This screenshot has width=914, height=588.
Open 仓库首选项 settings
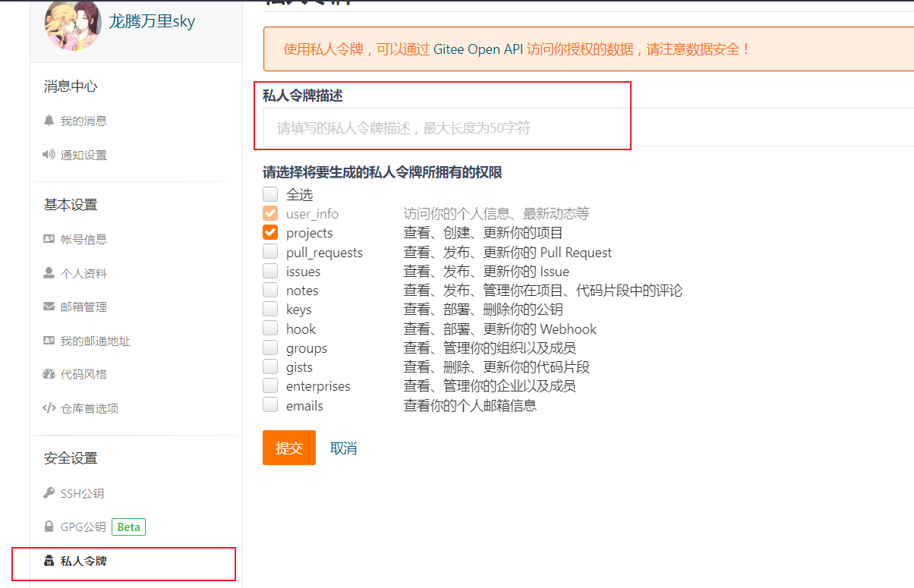[x=90, y=408]
